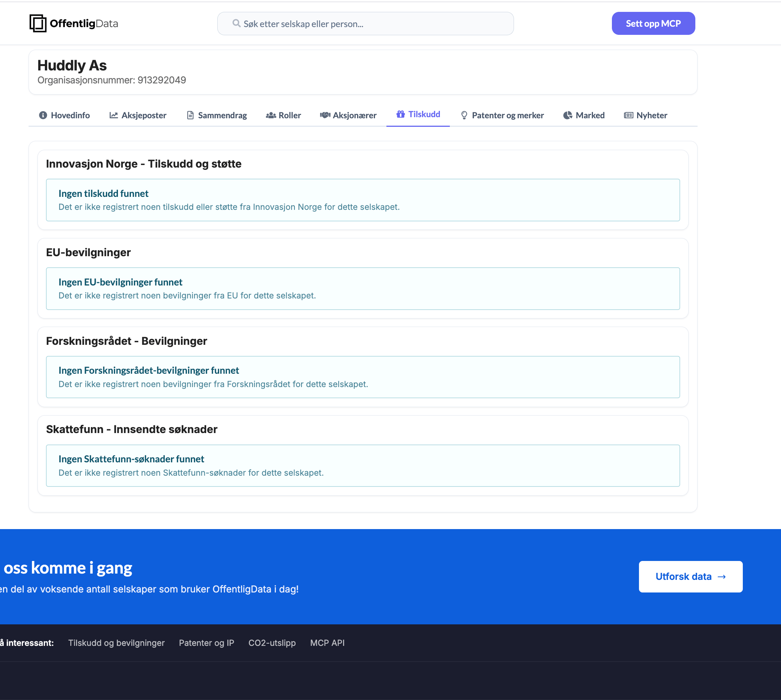Click the Nyheter newspaper icon

point(628,115)
